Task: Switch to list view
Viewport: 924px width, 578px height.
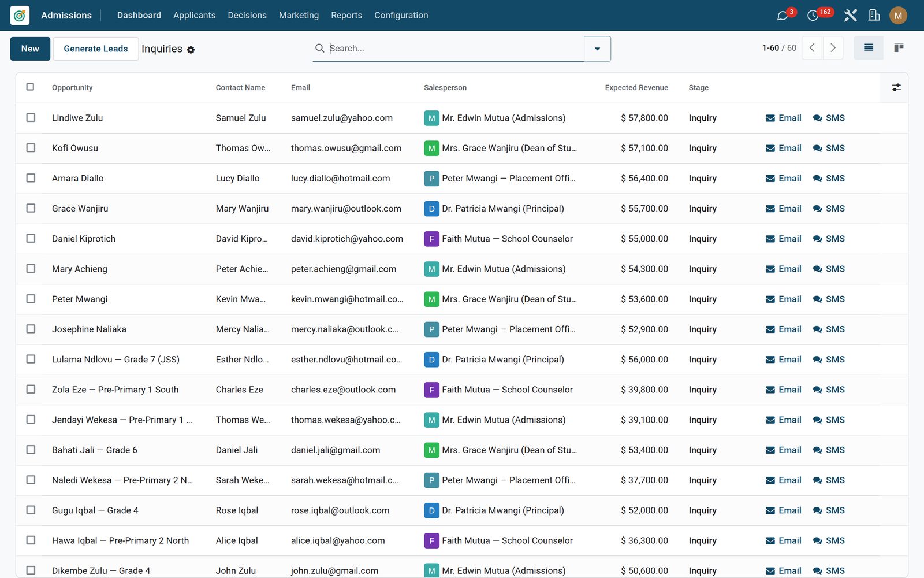Action: [869, 48]
